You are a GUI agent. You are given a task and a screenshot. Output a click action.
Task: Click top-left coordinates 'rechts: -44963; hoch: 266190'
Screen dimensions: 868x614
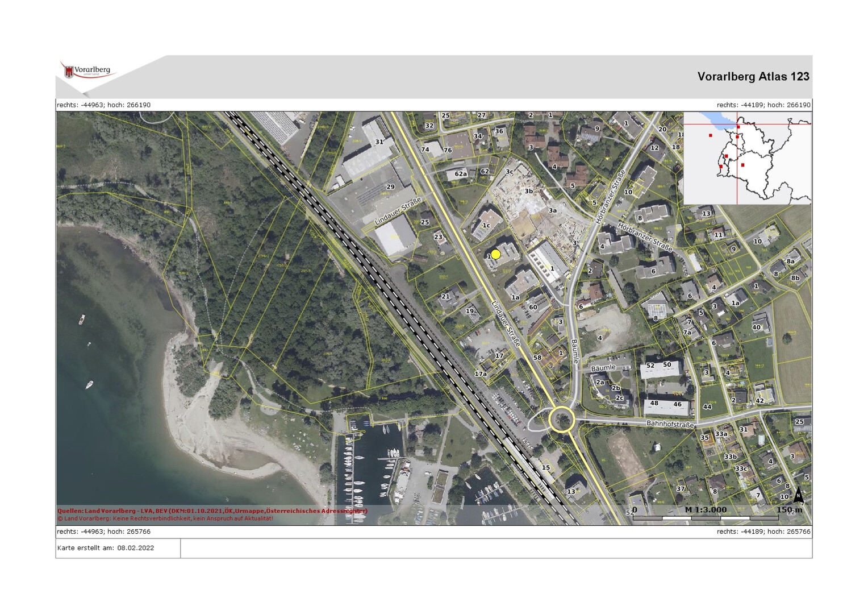point(104,105)
